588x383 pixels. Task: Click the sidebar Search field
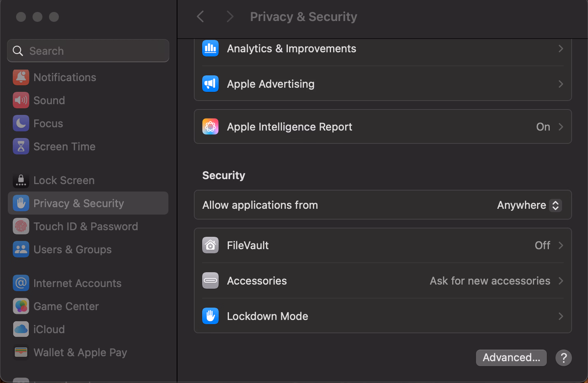[x=88, y=51]
